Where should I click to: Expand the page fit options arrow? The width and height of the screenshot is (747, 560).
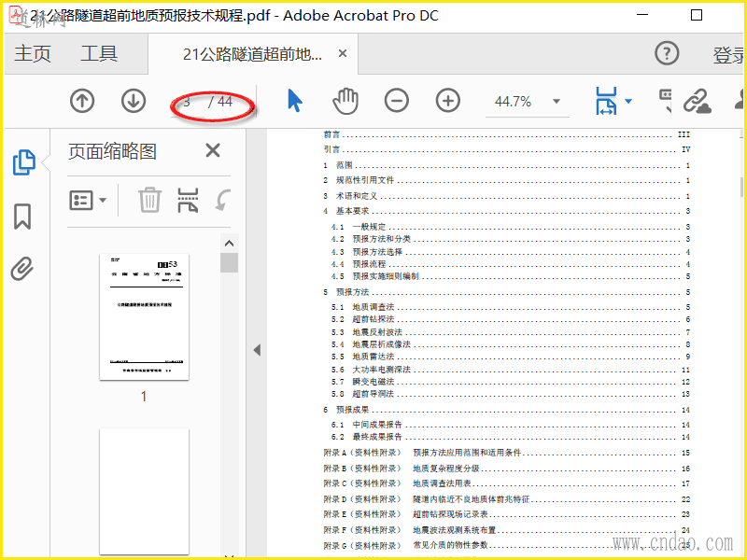[x=627, y=101]
